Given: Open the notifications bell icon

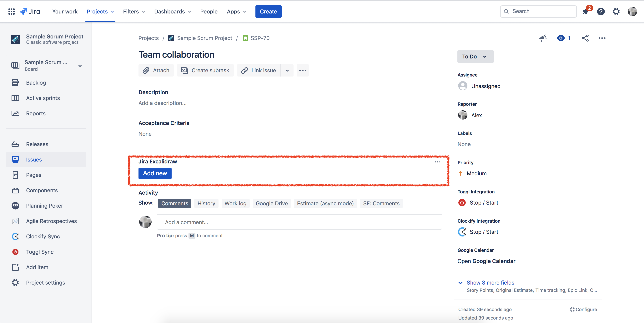Looking at the screenshot, I should click(586, 12).
